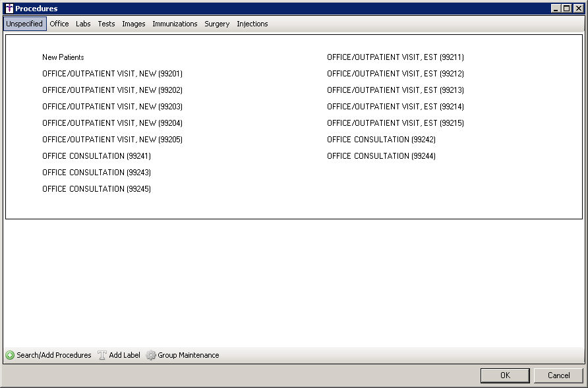This screenshot has width=588, height=388.
Task: Pick new patient visit code 99205
Action: pos(112,140)
